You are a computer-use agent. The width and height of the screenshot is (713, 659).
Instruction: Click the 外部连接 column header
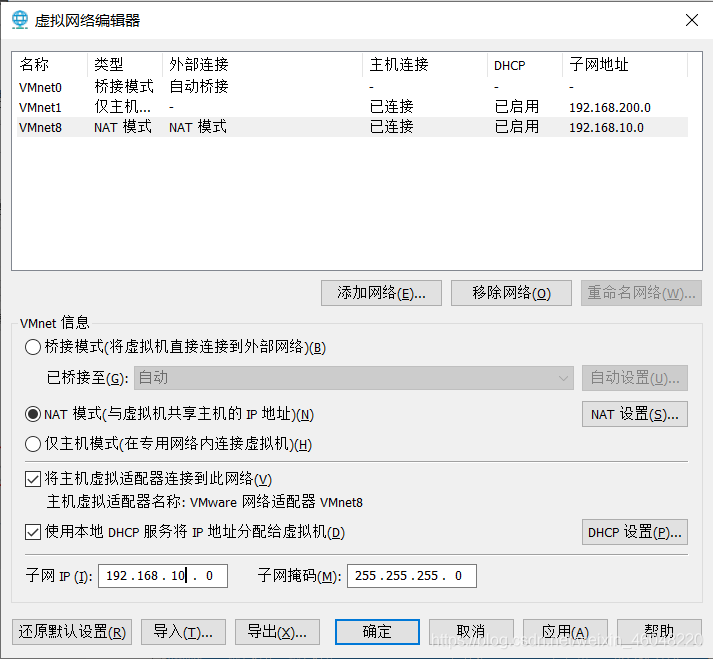(x=262, y=65)
